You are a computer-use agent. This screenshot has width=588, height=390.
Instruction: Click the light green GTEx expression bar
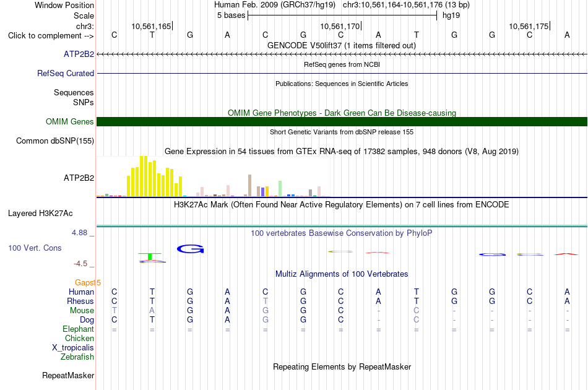280,189
